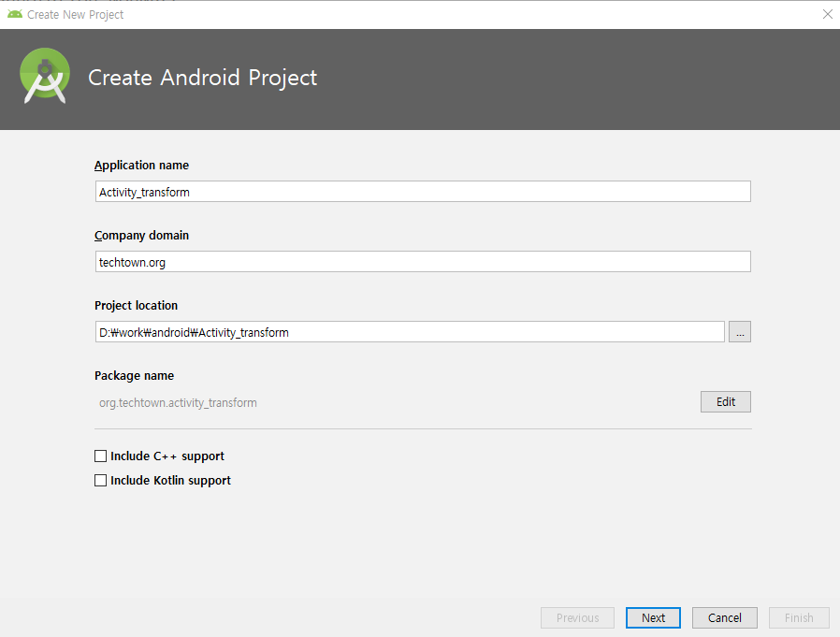Click the Project location path field
840x637 pixels.
coord(410,332)
